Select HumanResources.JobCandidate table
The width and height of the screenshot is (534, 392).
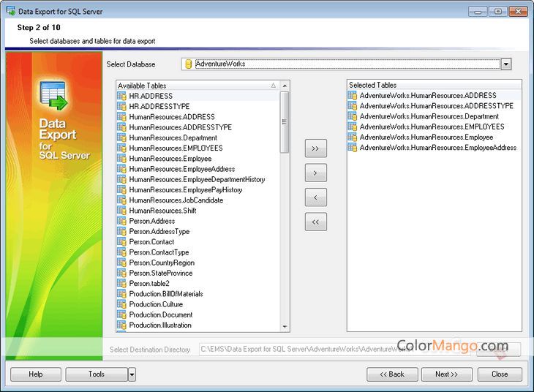coord(176,200)
